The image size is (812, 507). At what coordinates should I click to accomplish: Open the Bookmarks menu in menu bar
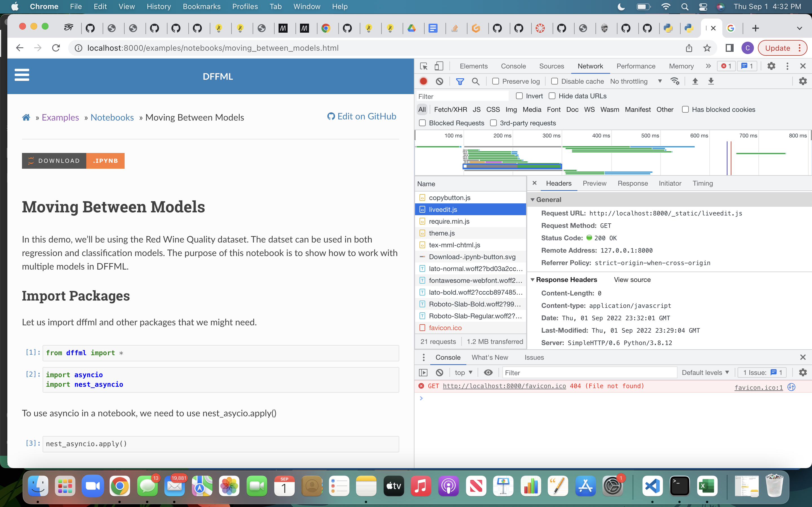[201, 6]
